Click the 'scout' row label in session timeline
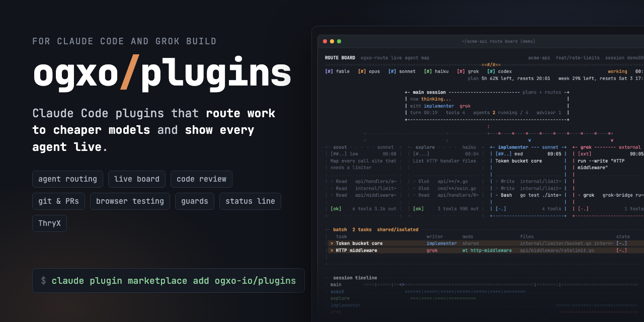 tap(337, 292)
